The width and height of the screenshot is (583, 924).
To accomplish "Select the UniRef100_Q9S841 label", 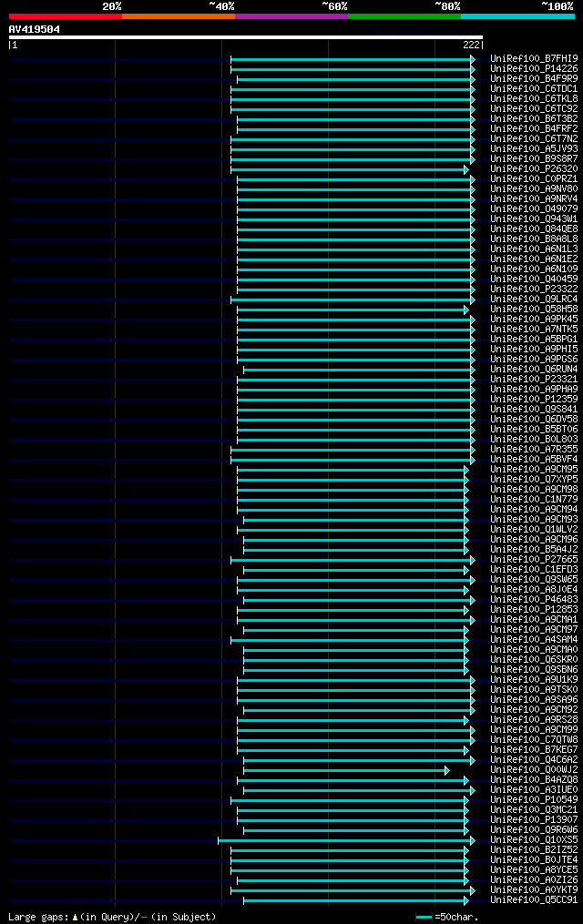I will pyautogui.click(x=534, y=410).
